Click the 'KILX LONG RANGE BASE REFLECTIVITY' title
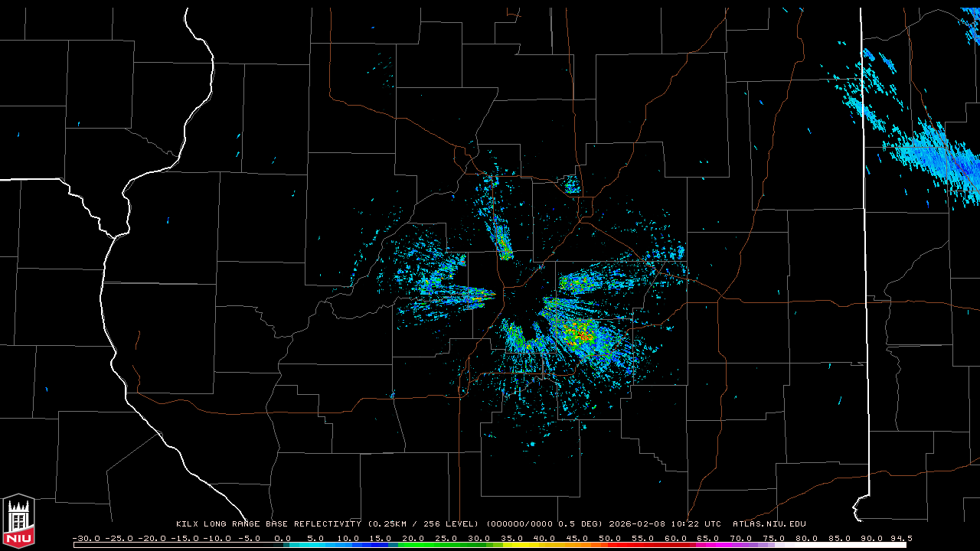The width and height of the screenshot is (980, 551). tap(268, 524)
